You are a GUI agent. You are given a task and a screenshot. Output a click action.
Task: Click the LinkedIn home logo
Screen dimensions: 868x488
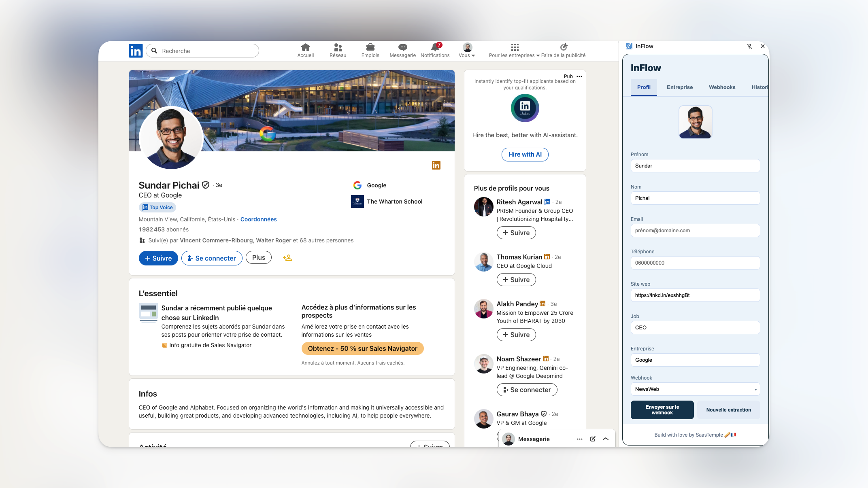point(136,51)
